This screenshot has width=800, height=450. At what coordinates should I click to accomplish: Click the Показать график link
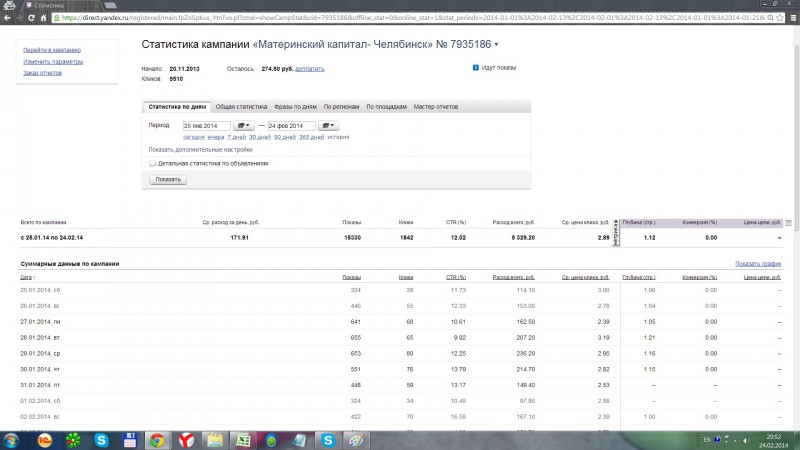[x=758, y=264]
